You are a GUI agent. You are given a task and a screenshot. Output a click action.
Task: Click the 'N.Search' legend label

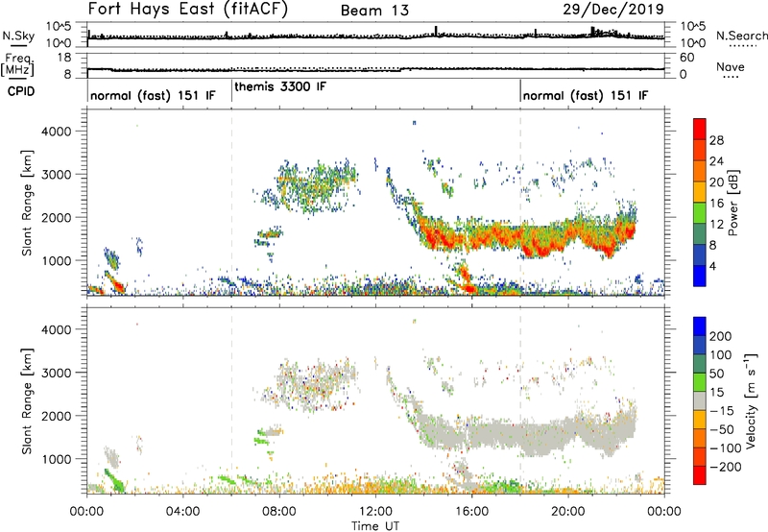741,36
